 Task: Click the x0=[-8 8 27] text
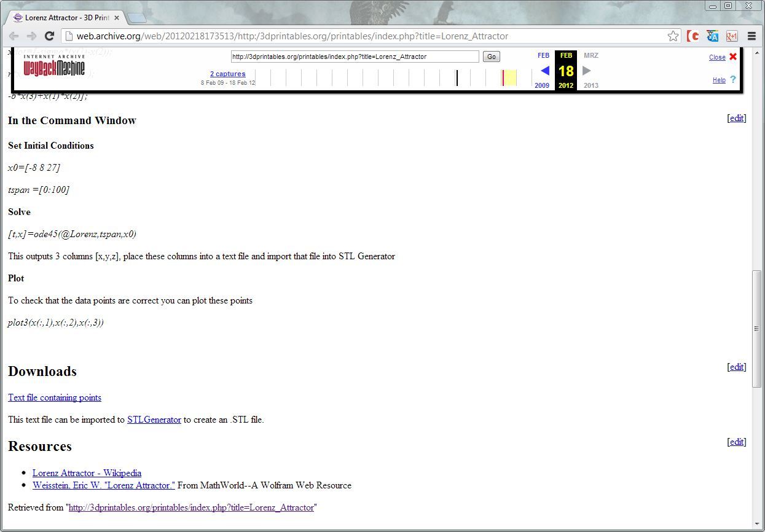[x=34, y=168]
